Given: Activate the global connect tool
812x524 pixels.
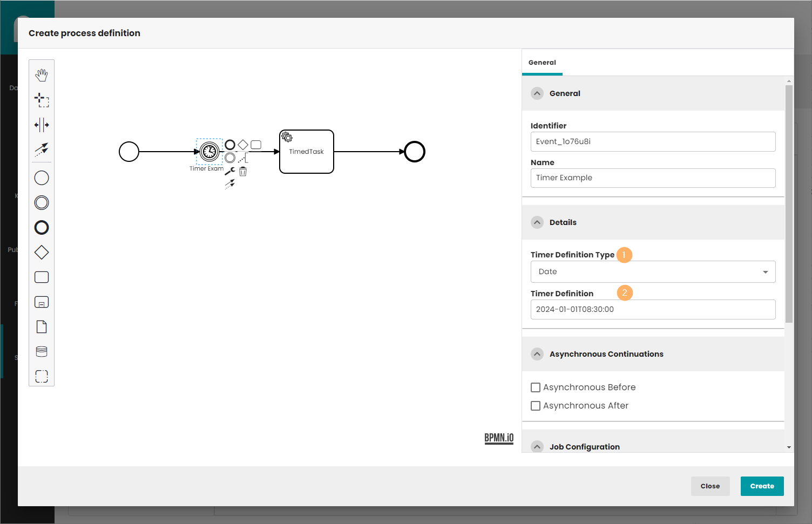Looking at the screenshot, I should tap(42, 149).
